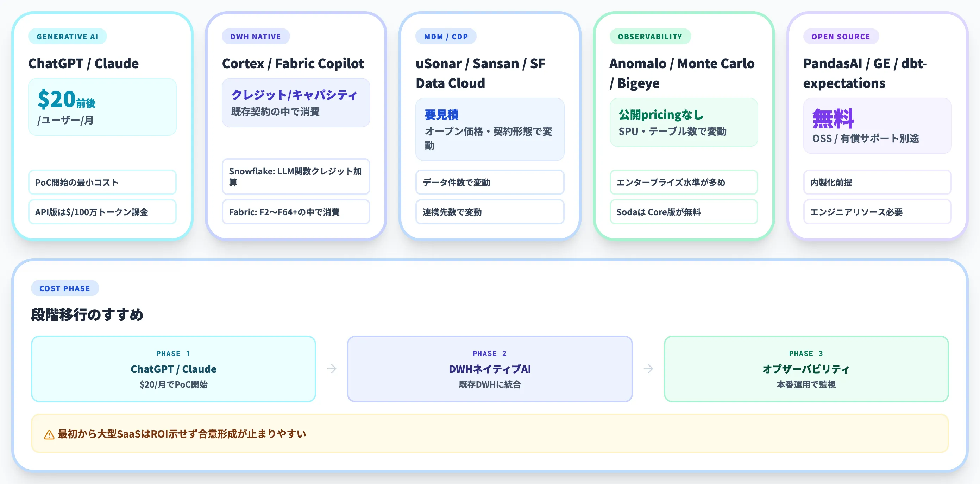Open the Phase 3 オブザーバビリティ card
The width and height of the screenshot is (980, 484).
806,368
